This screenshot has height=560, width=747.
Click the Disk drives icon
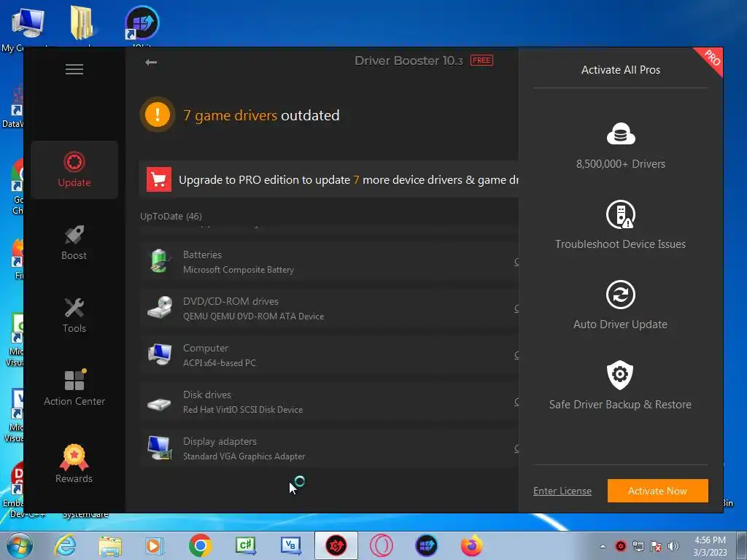point(159,405)
